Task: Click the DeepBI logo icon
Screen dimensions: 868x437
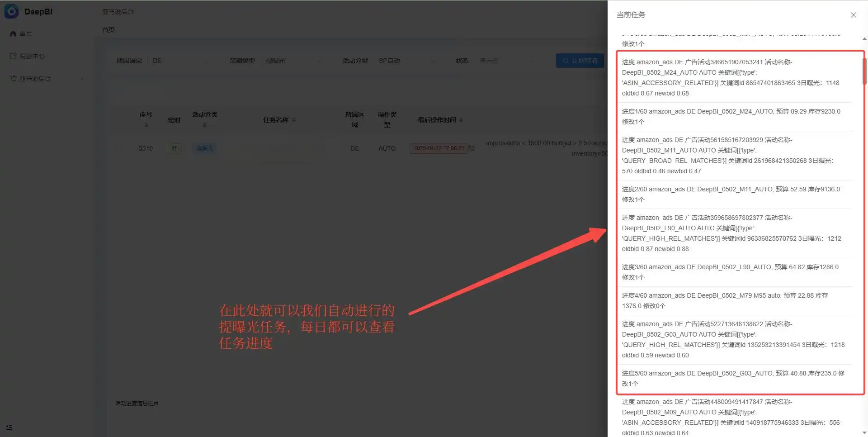Action: 11,11
